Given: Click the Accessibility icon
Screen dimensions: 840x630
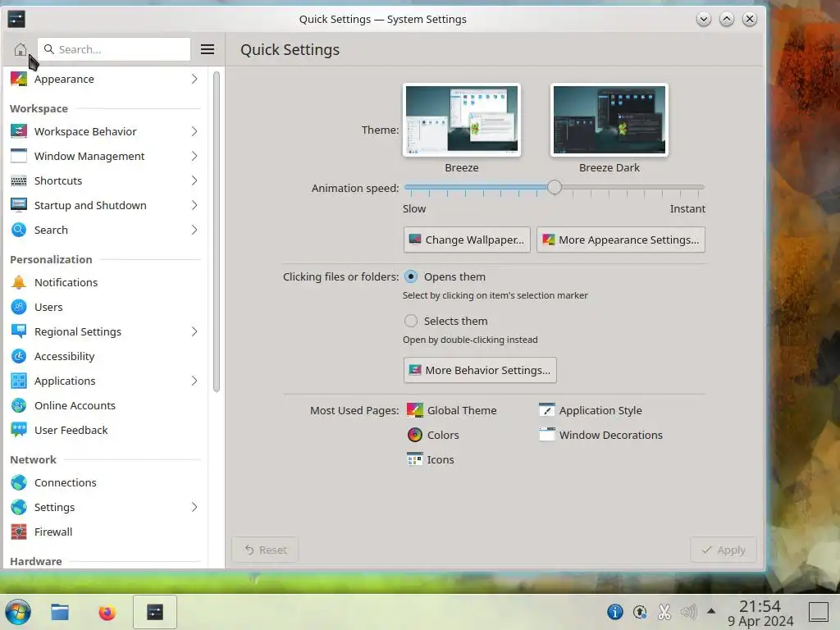Looking at the screenshot, I should 19,356.
